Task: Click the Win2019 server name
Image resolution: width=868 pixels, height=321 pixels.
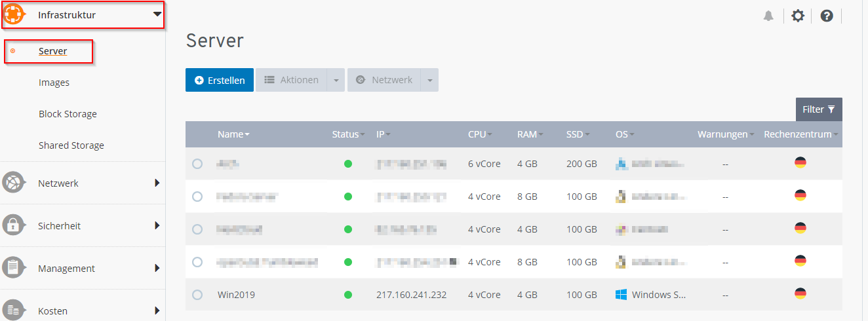Action: [x=236, y=295]
